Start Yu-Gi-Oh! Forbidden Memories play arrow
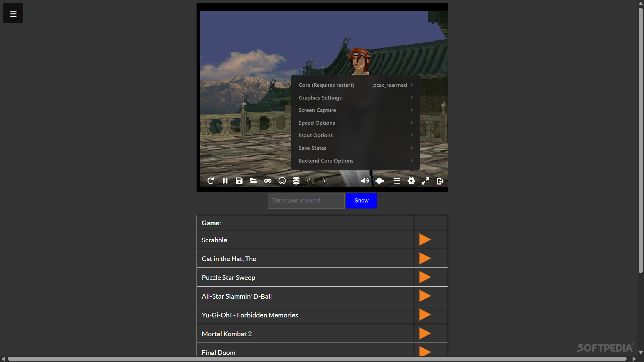Viewport: 644px width, 362px height. [x=425, y=315]
